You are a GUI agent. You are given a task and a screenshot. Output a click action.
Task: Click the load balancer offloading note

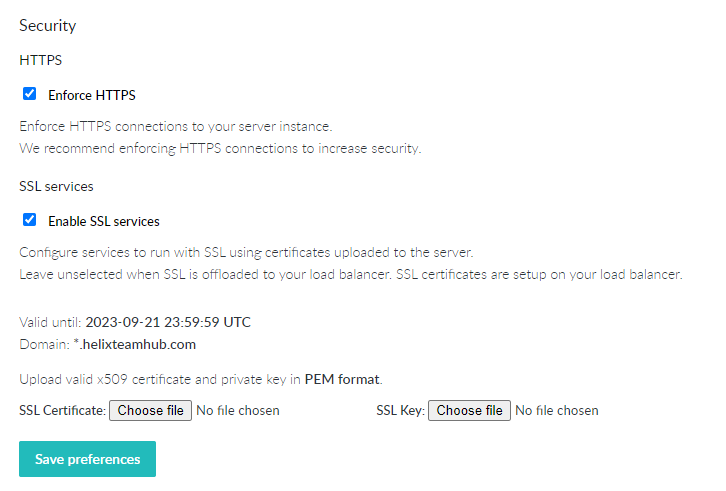coord(350,274)
